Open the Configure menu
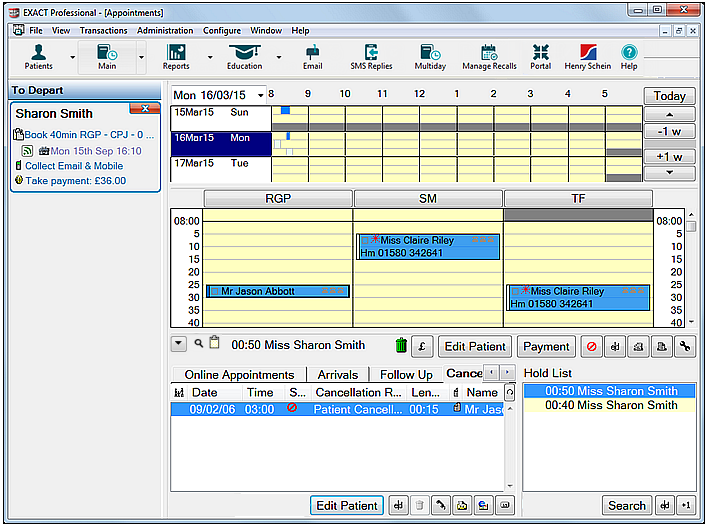 click(x=222, y=31)
